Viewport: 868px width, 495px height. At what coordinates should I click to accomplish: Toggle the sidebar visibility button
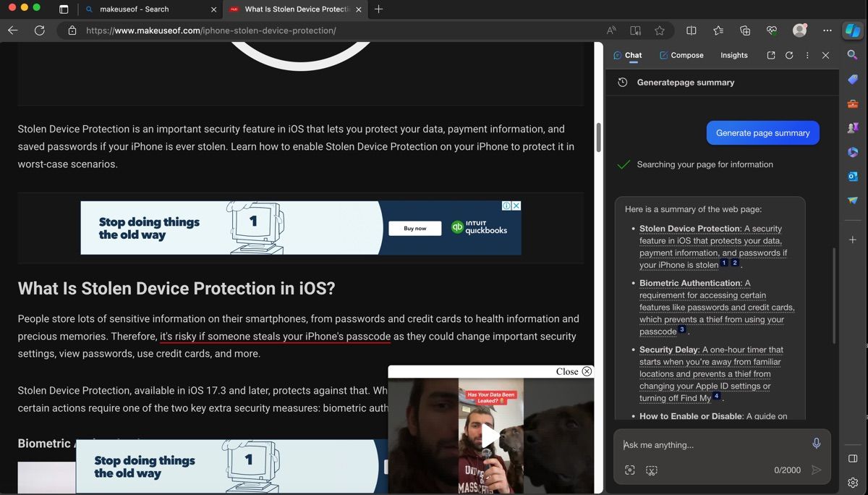click(x=851, y=458)
